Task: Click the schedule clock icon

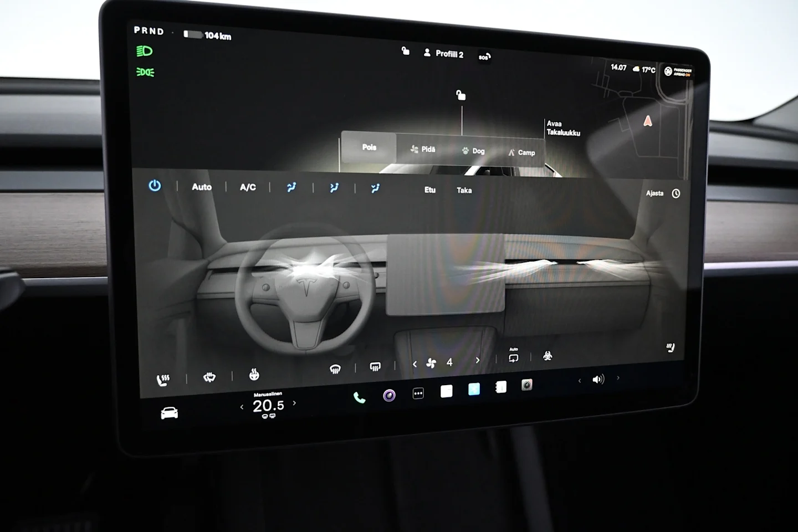Action: click(676, 193)
